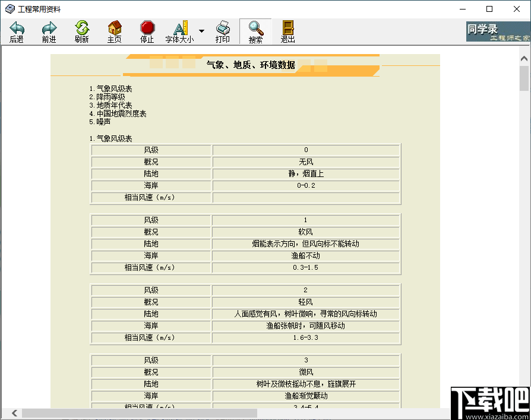Viewport: 531px width, 420px height.
Task: Click the vertical scrollbar up arrow
Action: (524, 59)
